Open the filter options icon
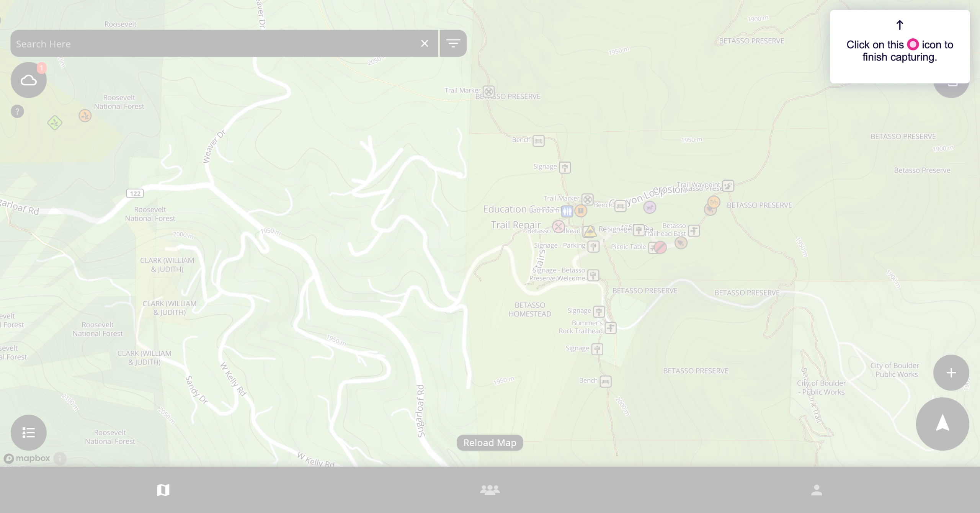980x513 pixels. pyautogui.click(x=453, y=44)
